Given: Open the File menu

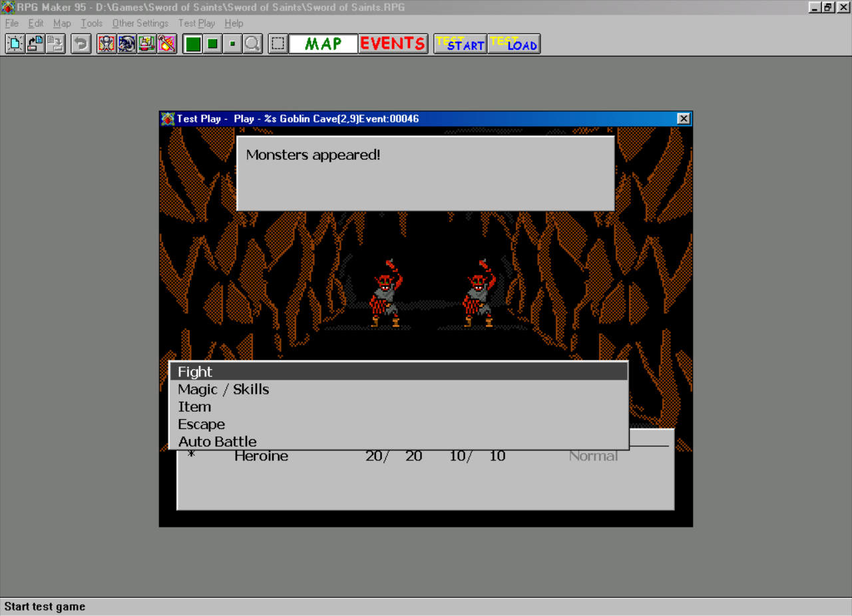Looking at the screenshot, I should 12,23.
